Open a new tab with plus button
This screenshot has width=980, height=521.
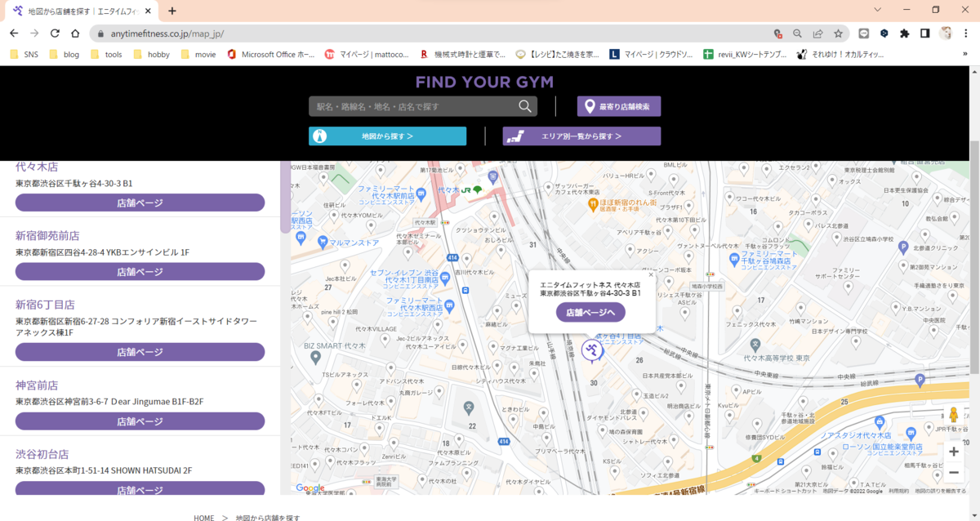click(x=172, y=11)
